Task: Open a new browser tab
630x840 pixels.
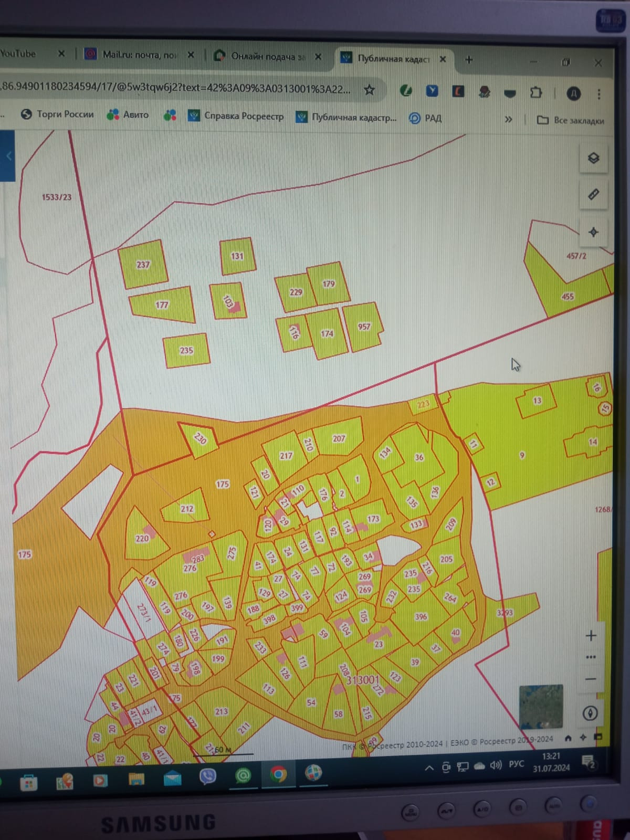Action: pyautogui.click(x=469, y=60)
